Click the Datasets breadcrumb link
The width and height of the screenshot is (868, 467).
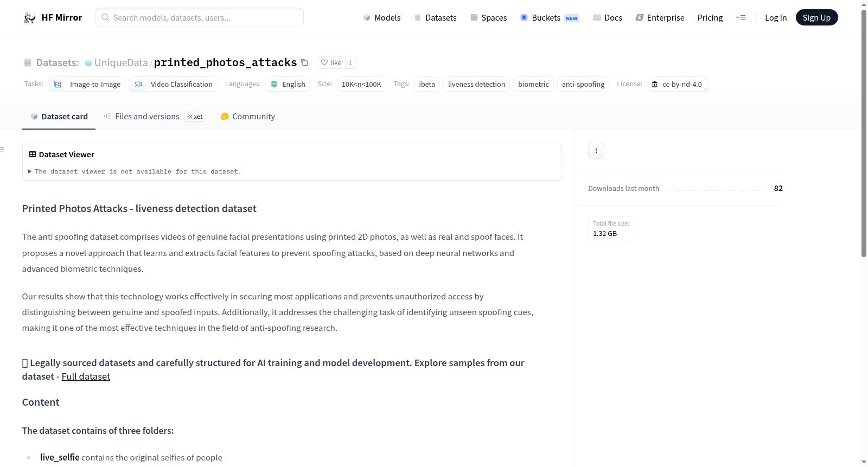pyautogui.click(x=58, y=62)
